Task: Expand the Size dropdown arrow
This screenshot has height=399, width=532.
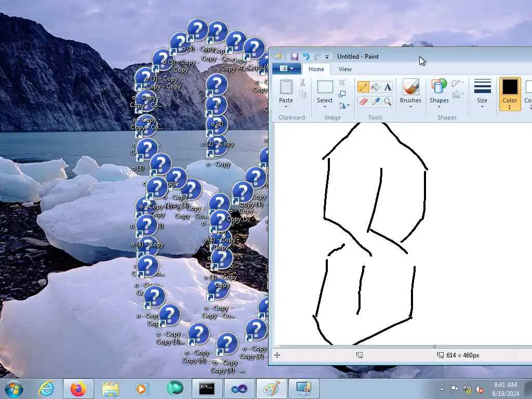Action: coord(482,107)
